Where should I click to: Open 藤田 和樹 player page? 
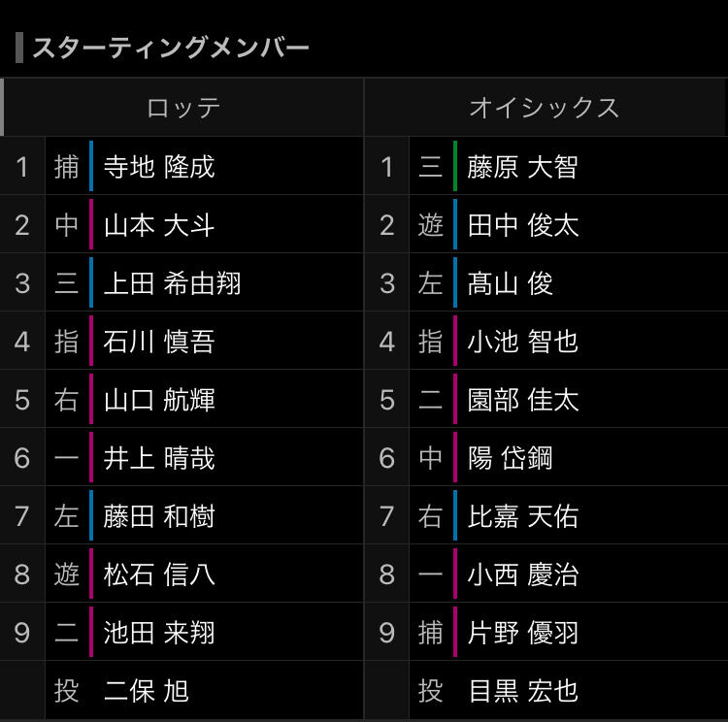(159, 516)
